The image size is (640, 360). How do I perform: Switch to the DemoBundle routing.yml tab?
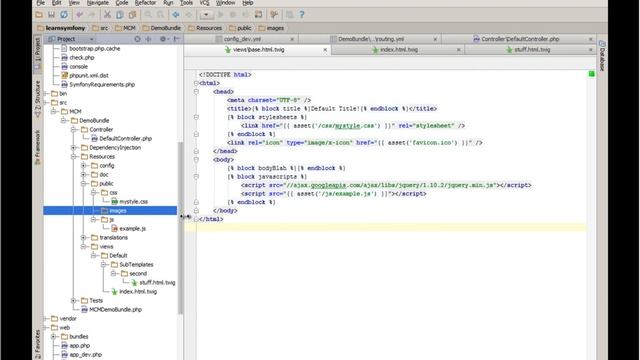(x=371, y=39)
